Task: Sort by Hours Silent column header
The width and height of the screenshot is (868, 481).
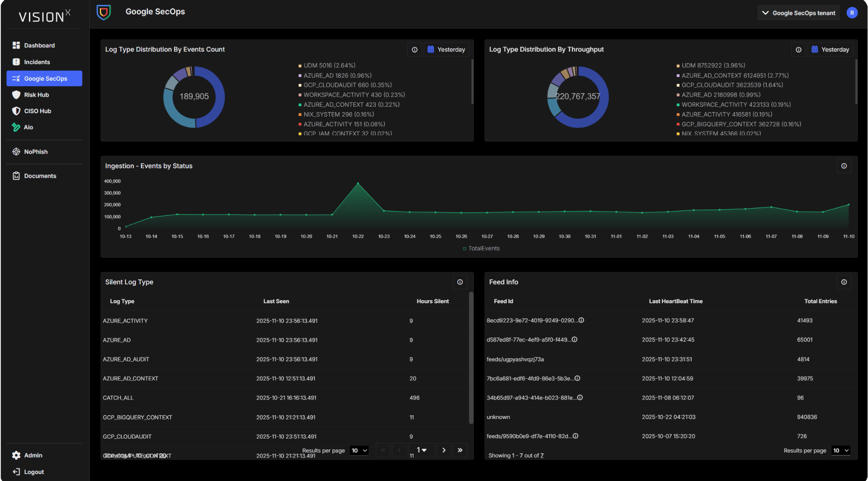Action: (433, 301)
